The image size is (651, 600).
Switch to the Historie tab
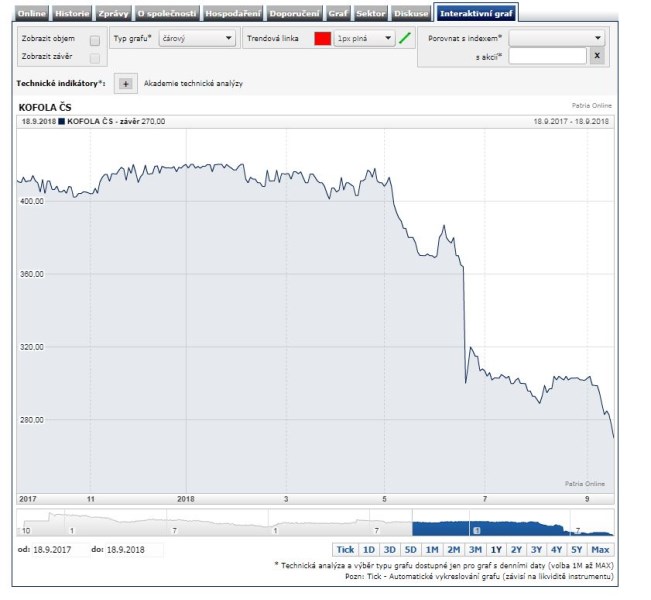click(x=71, y=13)
